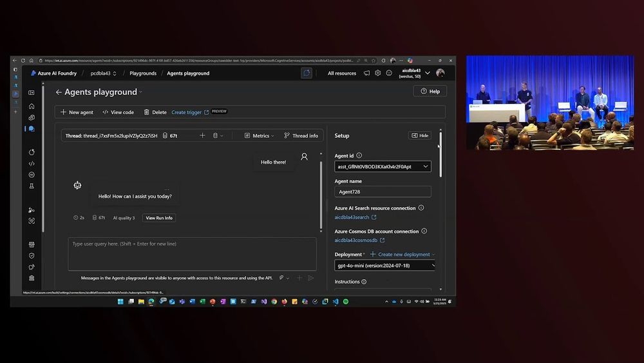Send message with arrow icon
This screenshot has height=363, width=644.
(311, 278)
